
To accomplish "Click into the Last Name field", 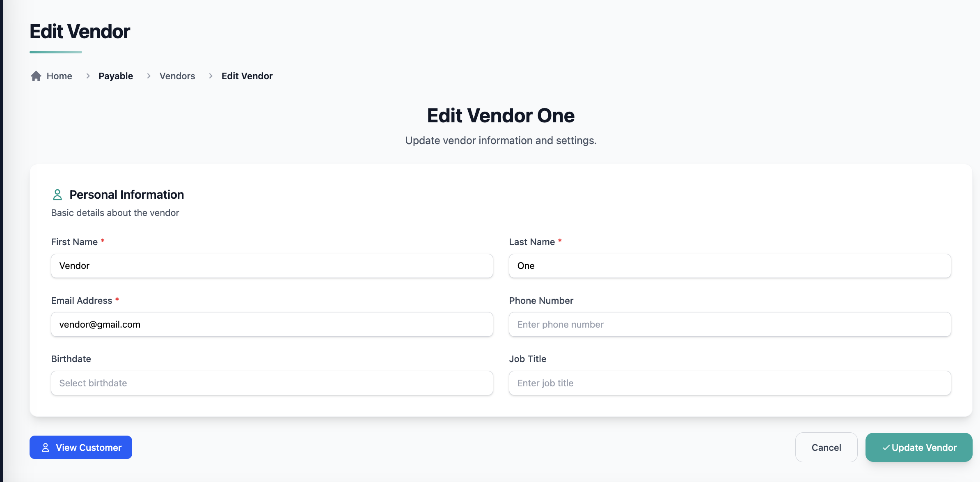I will click(730, 266).
